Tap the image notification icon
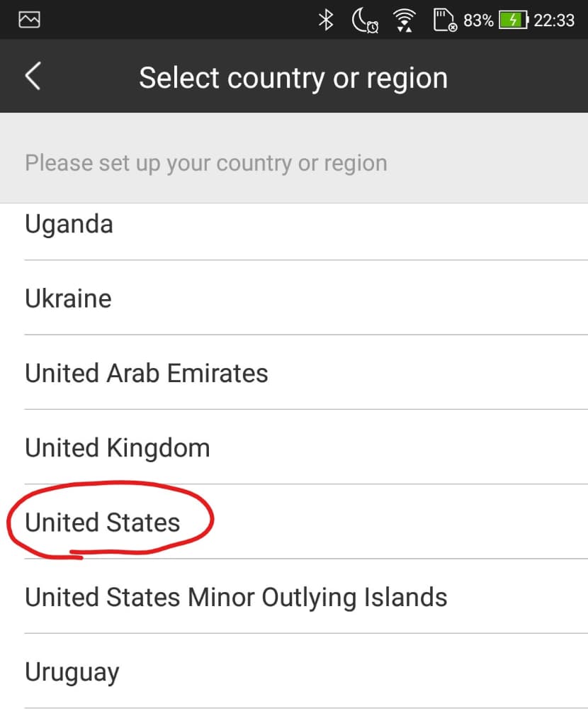Image resolution: width=588 pixels, height=726 pixels. tap(29, 20)
